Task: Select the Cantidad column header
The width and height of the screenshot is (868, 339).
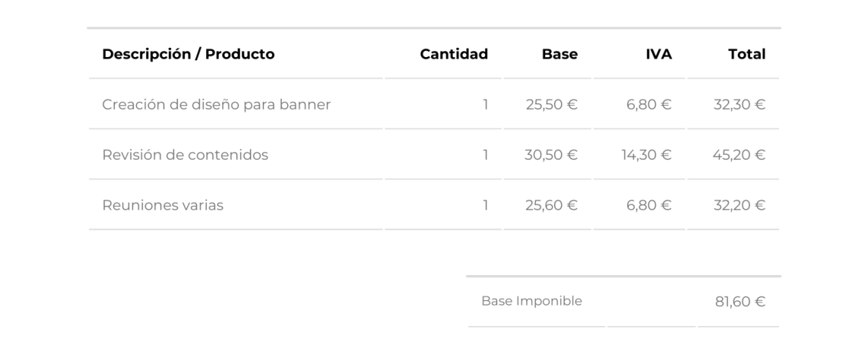Action: [454, 54]
